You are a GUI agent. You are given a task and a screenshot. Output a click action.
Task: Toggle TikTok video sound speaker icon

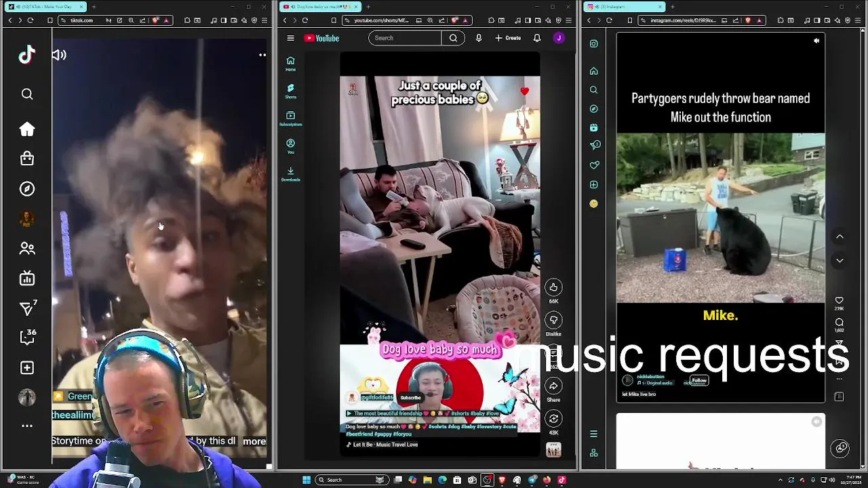click(x=59, y=55)
